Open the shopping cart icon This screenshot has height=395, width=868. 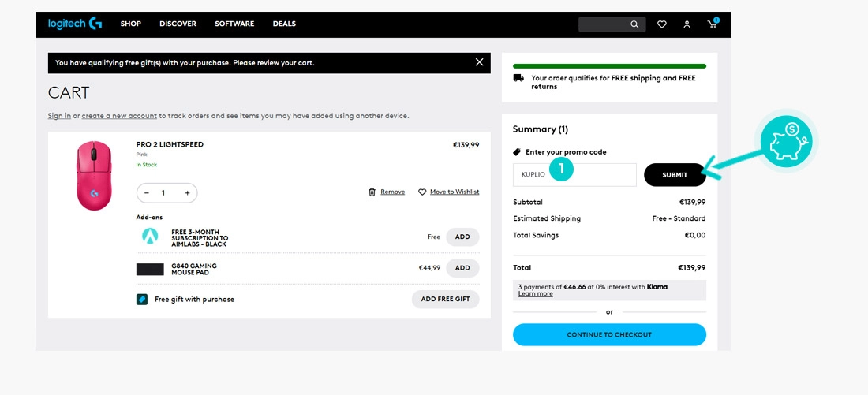[x=713, y=24]
